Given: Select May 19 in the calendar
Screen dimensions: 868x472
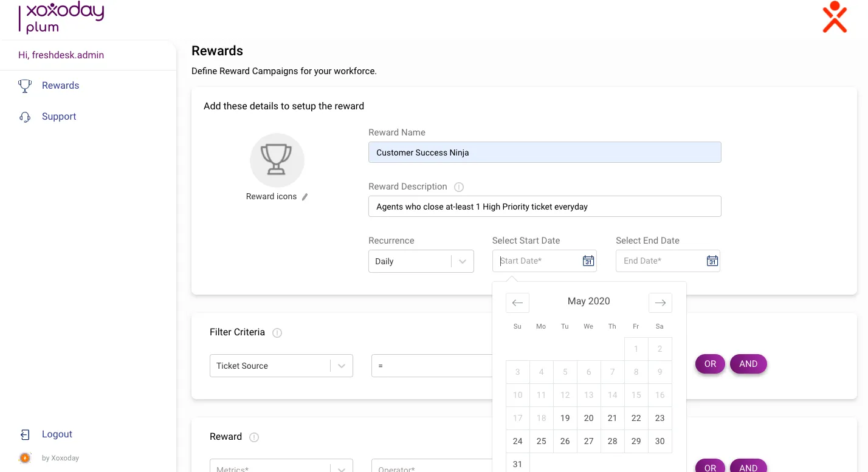Looking at the screenshot, I should (565, 418).
